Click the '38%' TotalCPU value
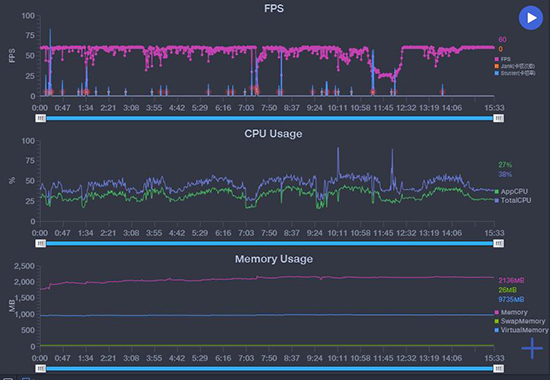This screenshot has width=550, height=380. coord(505,174)
